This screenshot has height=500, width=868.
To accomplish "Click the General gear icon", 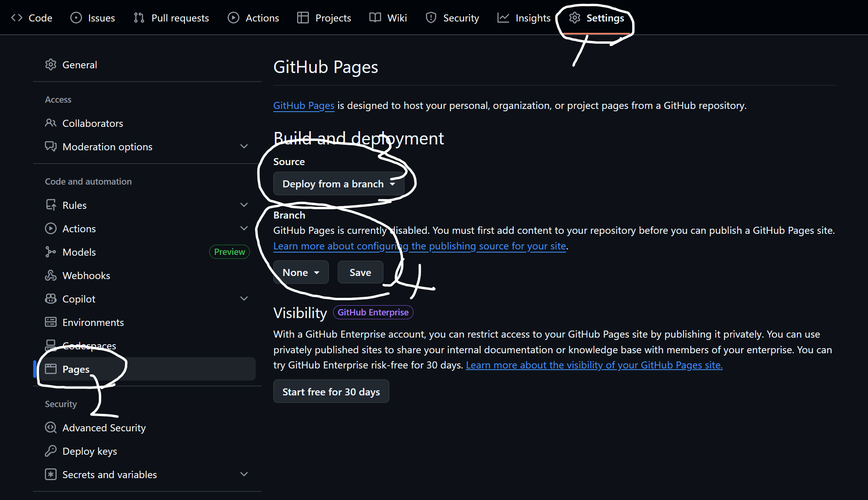I will pos(51,65).
